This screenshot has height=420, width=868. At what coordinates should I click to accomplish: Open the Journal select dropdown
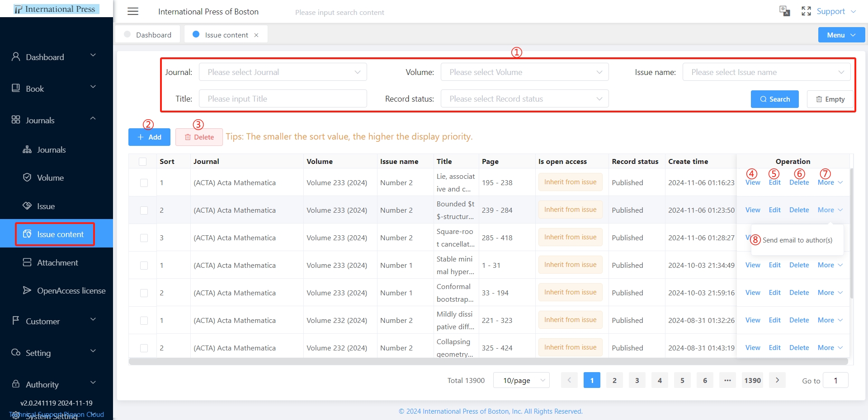point(283,72)
